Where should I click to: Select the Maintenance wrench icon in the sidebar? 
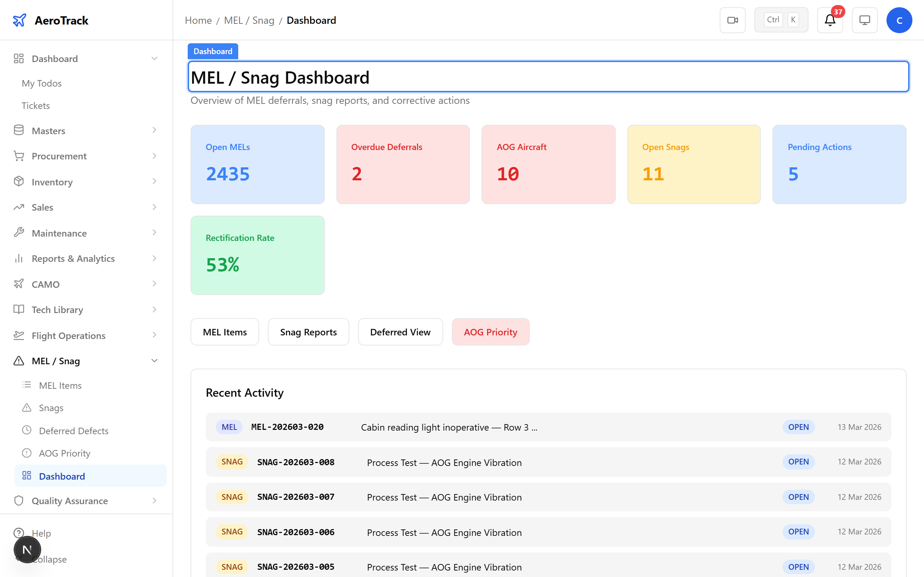tap(19, 233)
